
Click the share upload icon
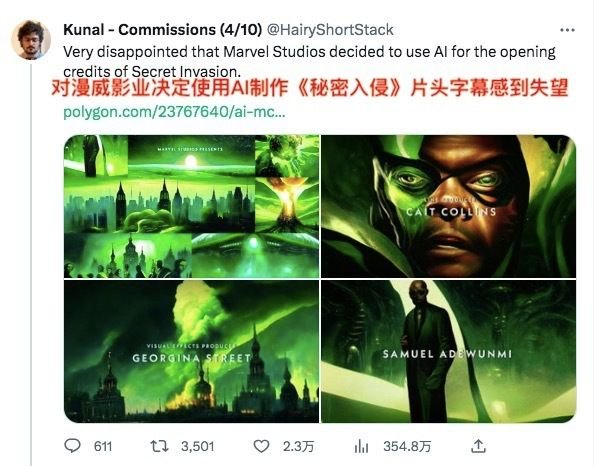tap(478, 446)
